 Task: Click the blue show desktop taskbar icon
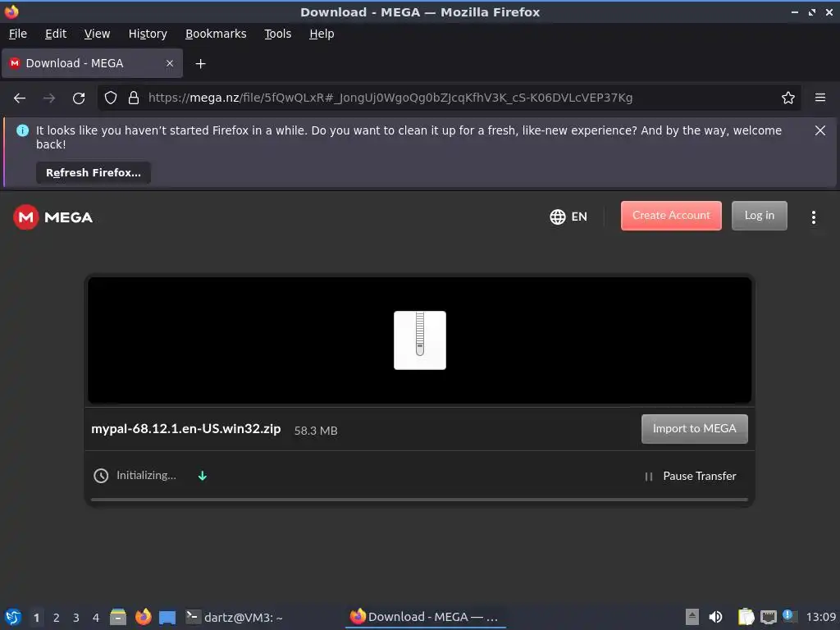coord(167,618)
